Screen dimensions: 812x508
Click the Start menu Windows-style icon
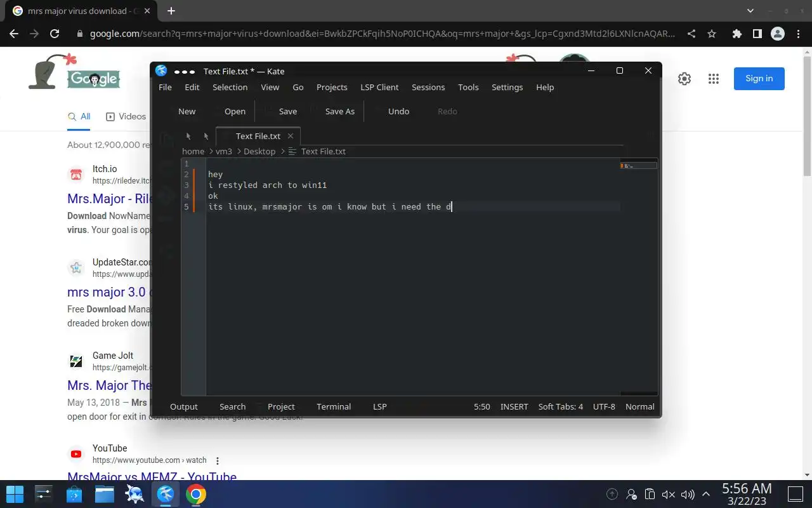point(15,494)
